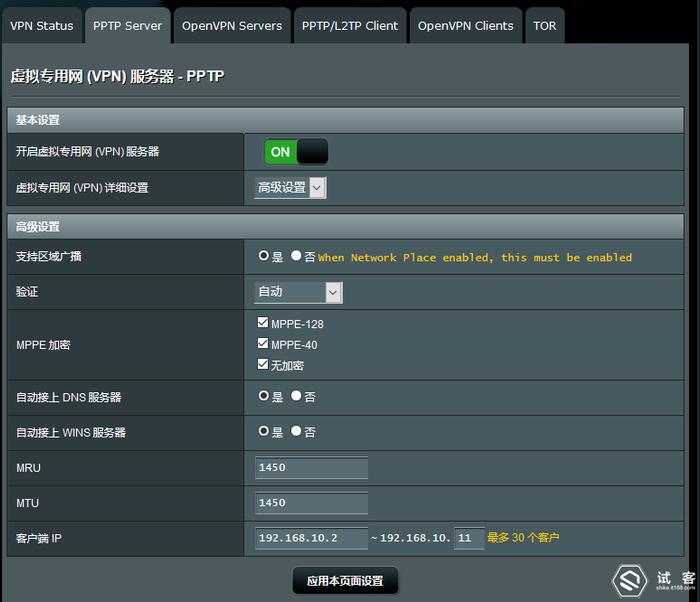
Task: Select the TOR tab
Action: click(545, 26)
